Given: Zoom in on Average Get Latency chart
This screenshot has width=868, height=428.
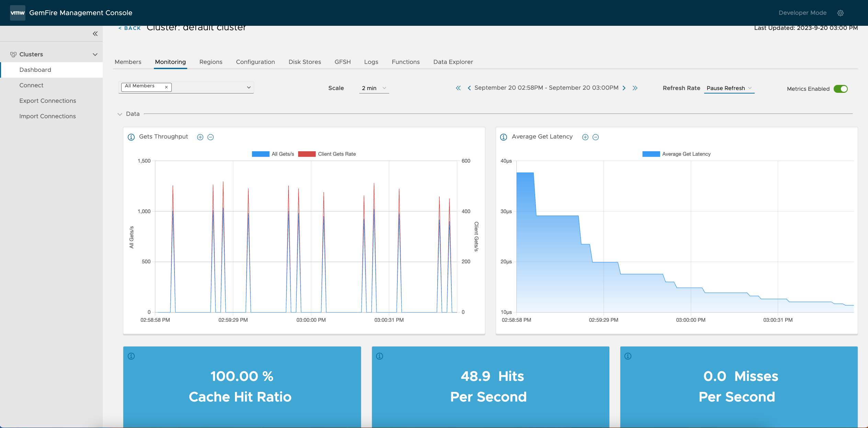Looking at the screenshot, I should click(x=585, y=137).
